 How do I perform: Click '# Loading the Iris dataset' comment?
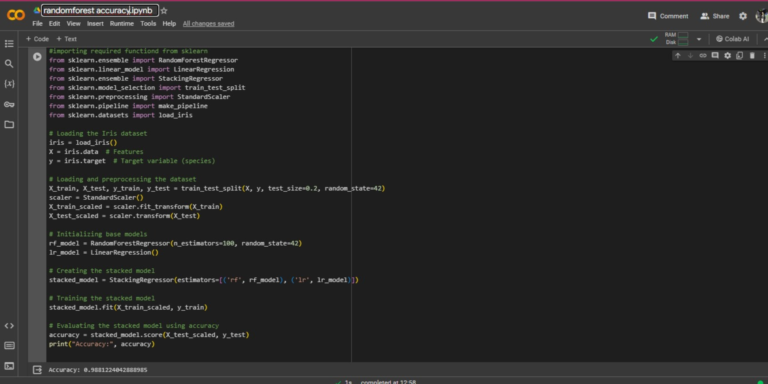point(98,133)
